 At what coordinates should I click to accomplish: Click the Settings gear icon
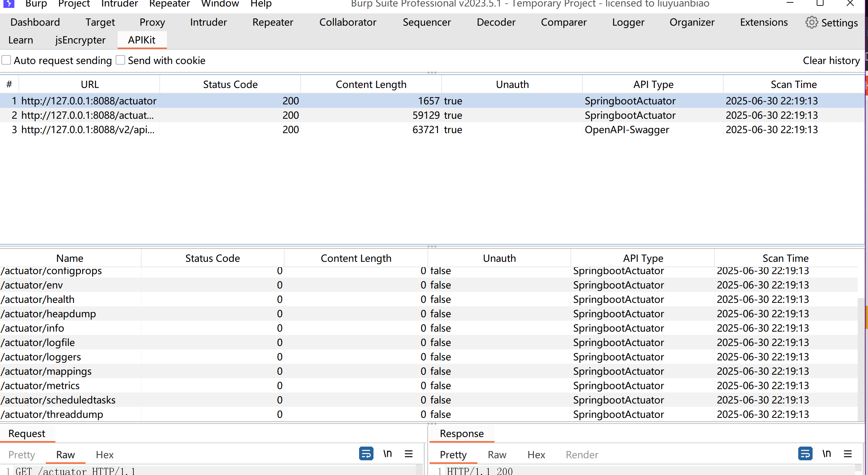coord(811,23)
